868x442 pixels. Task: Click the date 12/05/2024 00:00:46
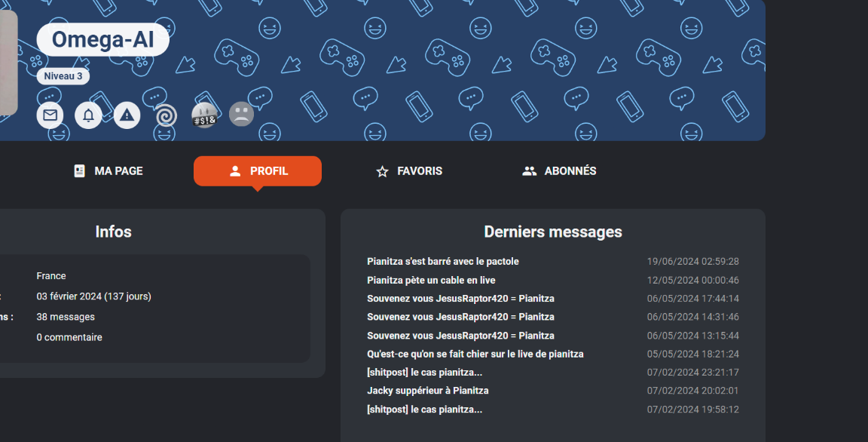693,281
